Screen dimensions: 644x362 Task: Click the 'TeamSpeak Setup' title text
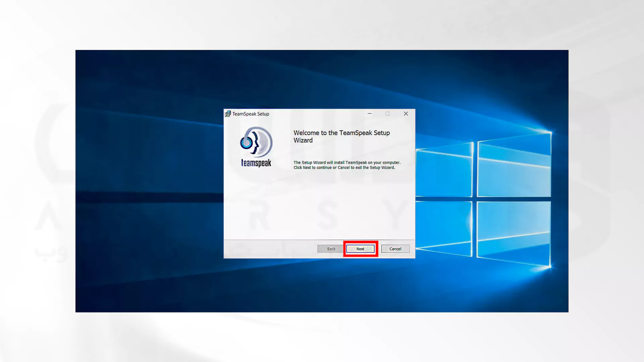click(251, 114)
